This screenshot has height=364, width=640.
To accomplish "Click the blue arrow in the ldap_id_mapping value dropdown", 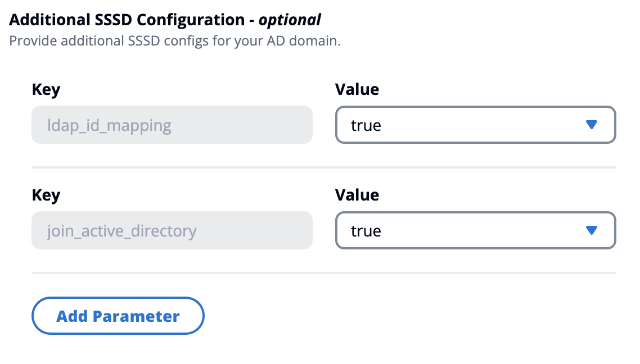I will (591, 125).
